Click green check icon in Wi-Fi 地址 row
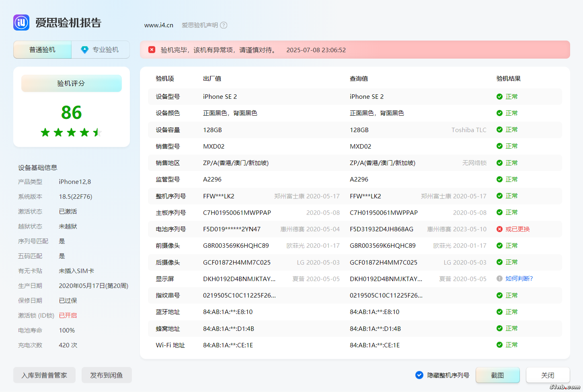583x392 pixels. coord(499,345)
